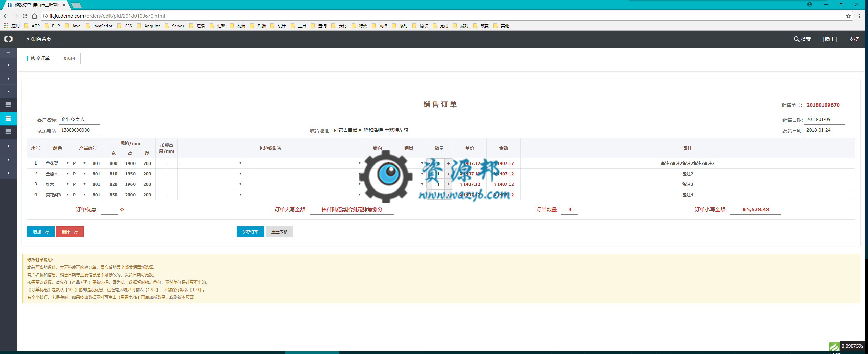Open the 支持 menu in top bar
This screenshot has width=868, height=354.
(x=854, y=39)
